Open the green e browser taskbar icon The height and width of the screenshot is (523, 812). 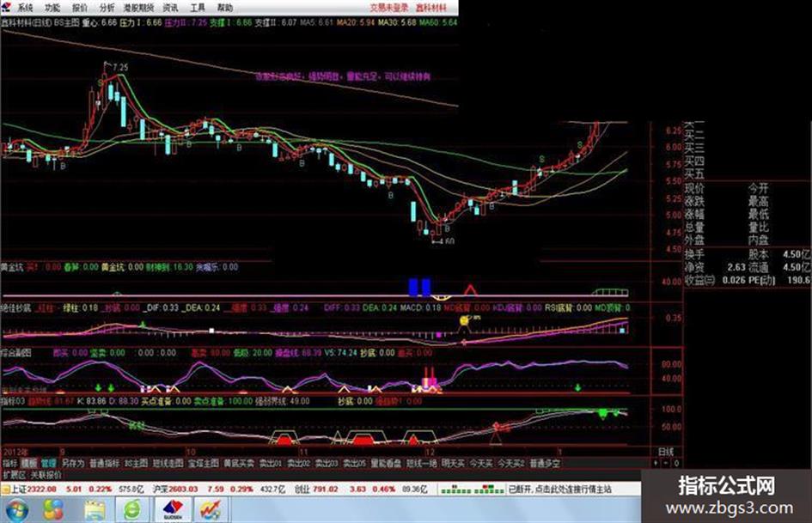pyautogui.click(x=132, y=510)
